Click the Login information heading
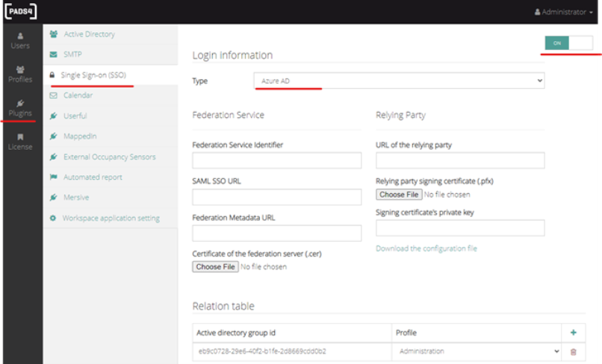Screen dimensions: 602x364 [232, 55]
